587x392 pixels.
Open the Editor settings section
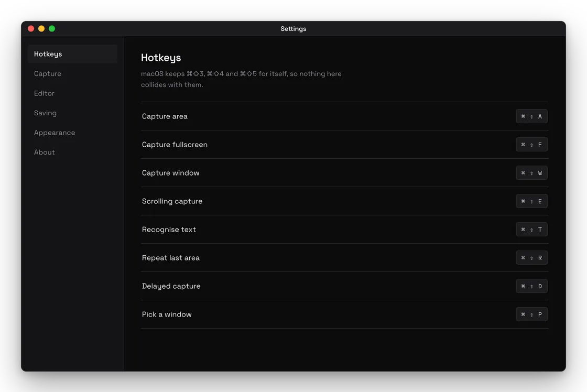[73, 93]
